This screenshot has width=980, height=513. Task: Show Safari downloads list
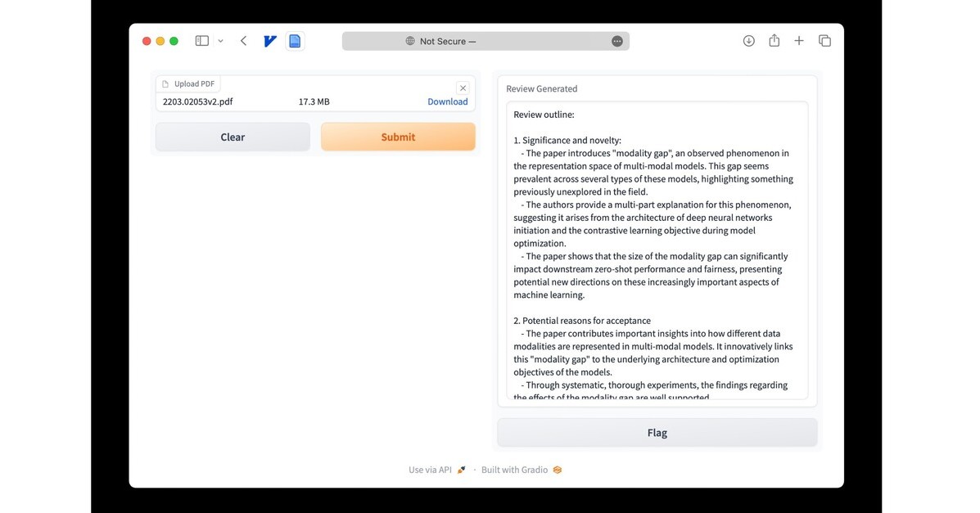748,41
